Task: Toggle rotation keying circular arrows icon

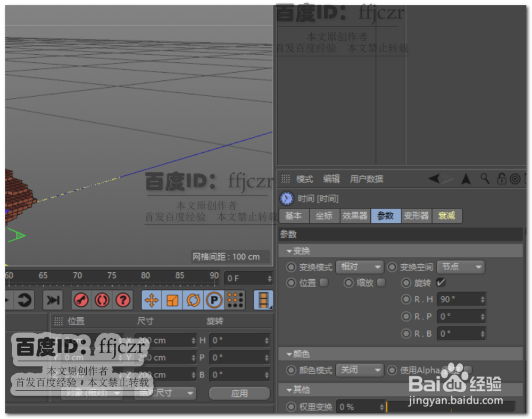Action: tap(193, 300)
